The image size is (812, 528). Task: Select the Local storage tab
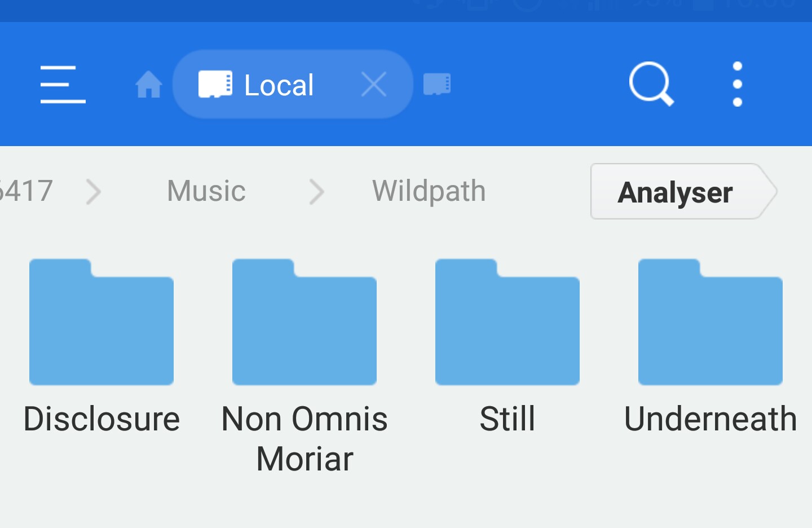point(293,85)
